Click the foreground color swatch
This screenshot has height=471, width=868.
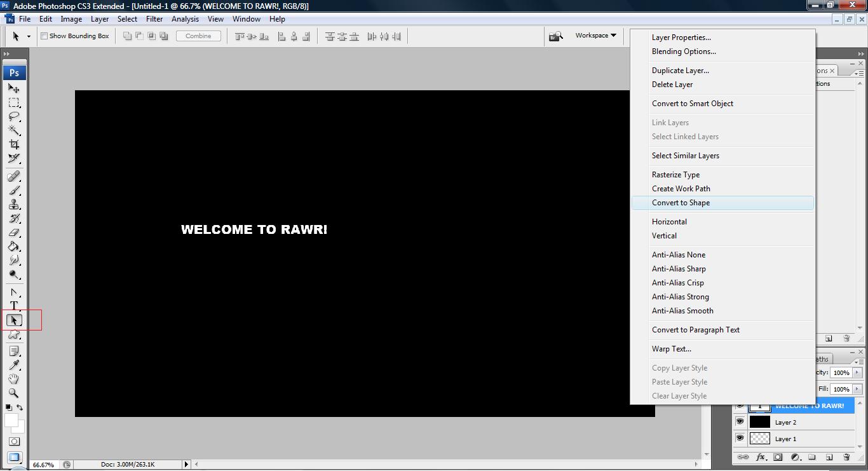[x=11, y=420]
